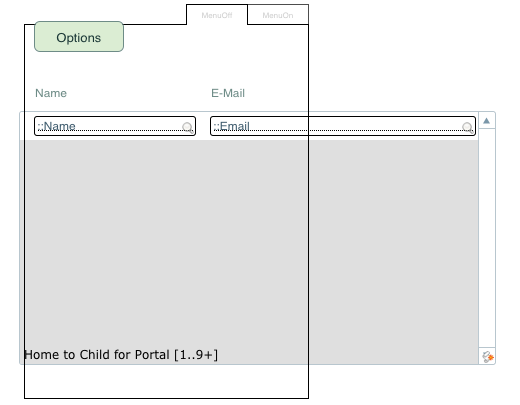Click the Name field's magnifier search icon

click(x=188, y=127)
